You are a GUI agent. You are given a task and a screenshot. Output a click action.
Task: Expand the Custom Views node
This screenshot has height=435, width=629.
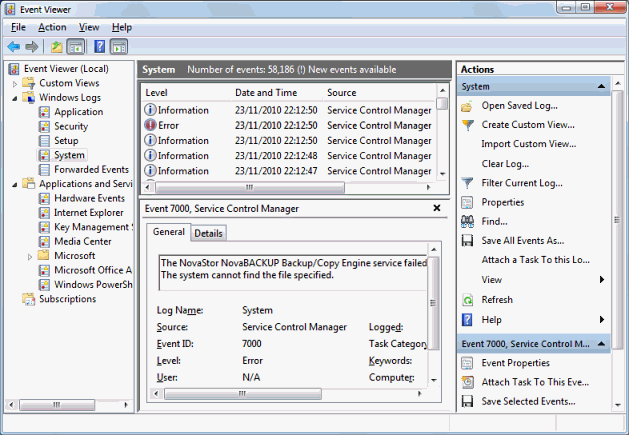pyautogui.click(x=15, y=84)
